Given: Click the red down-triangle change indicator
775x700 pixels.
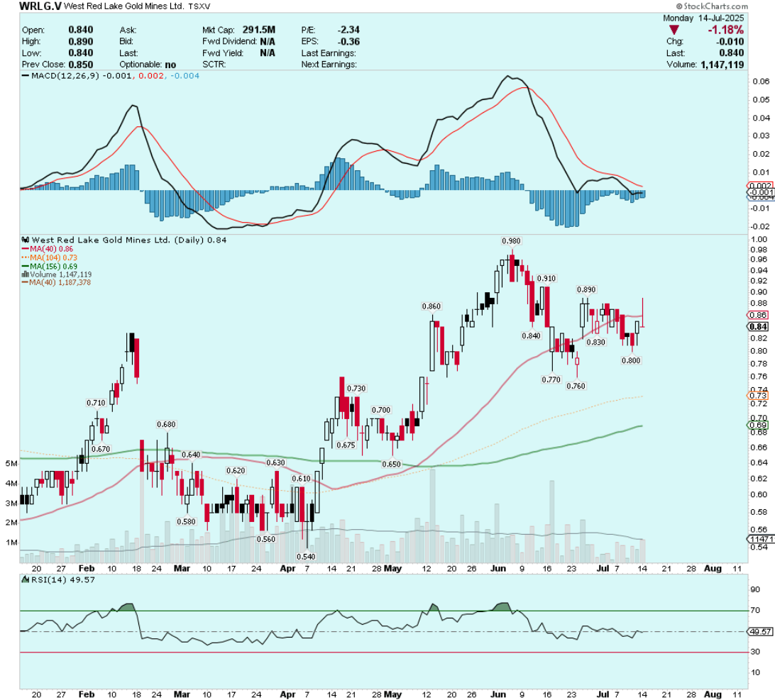Looking at the screenshot, I should (674, 30).
